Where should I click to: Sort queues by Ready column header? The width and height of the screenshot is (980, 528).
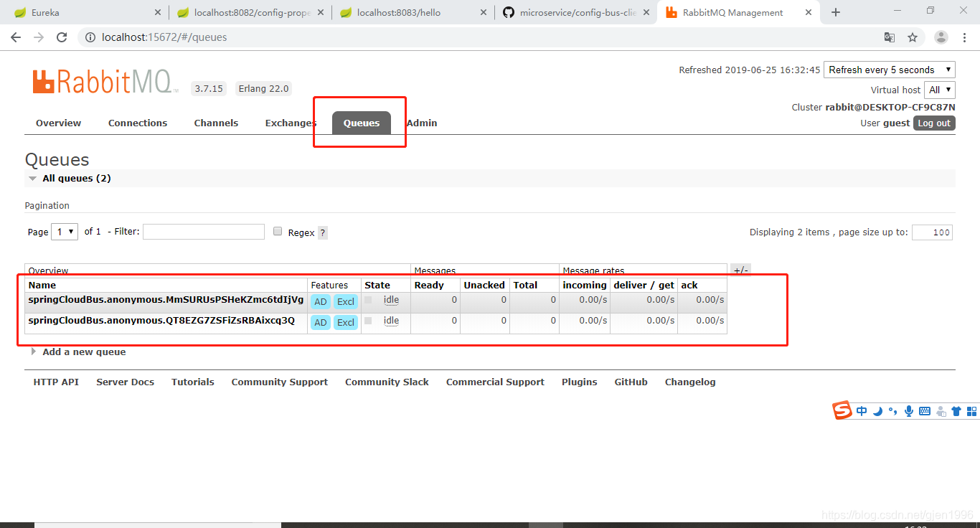[429, 285]
